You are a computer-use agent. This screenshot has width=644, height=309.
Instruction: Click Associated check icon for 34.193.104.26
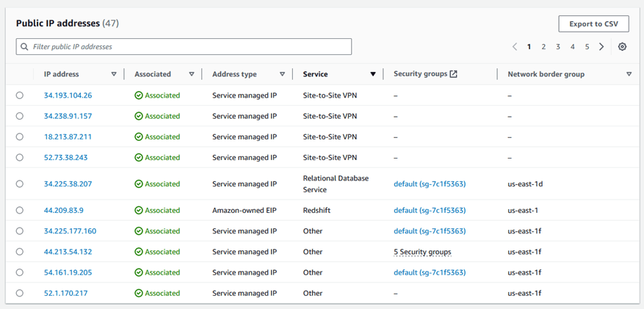click(139, 95)
